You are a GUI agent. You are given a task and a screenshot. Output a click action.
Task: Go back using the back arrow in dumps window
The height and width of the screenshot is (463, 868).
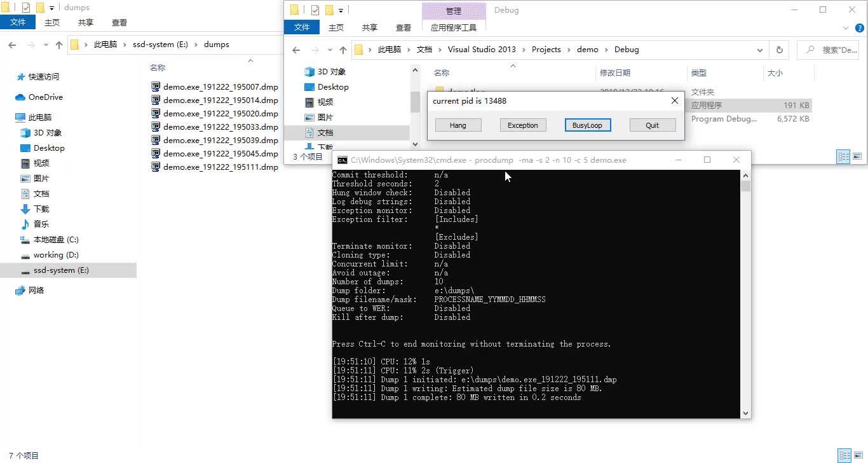tap(11, 45)
